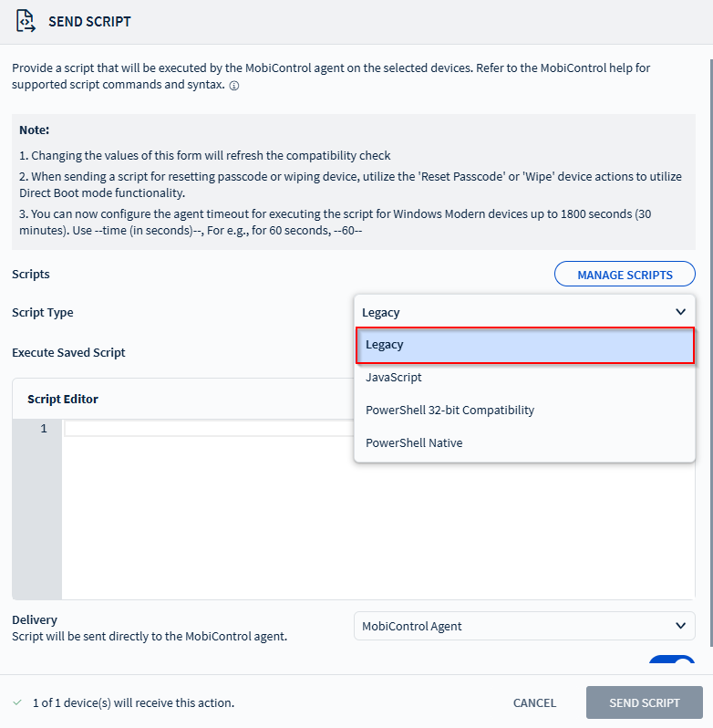Click the Script Type dropdown chevron arrow

[x=680, y=312]
